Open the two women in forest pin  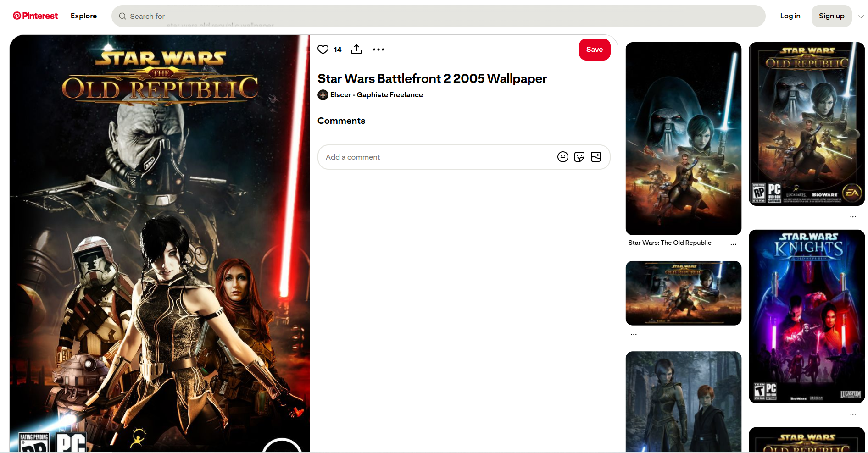pyautogui.click(x=684, y=402)
